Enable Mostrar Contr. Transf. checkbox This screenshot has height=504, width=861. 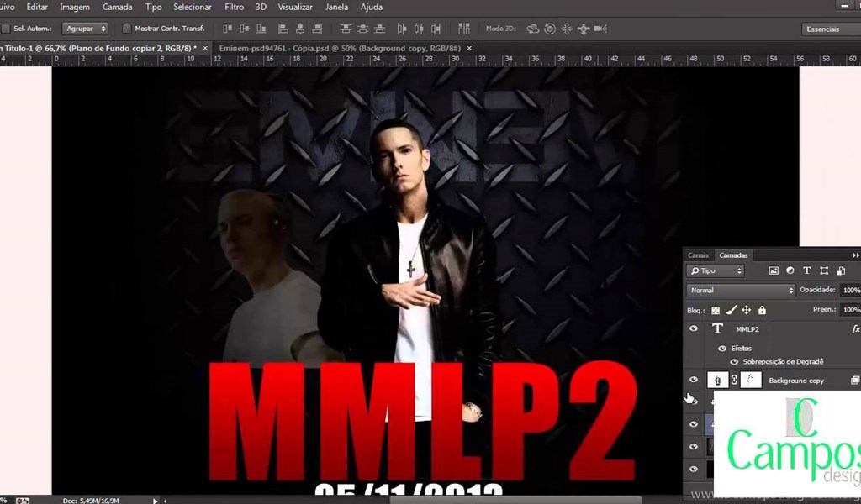(126, 29)
